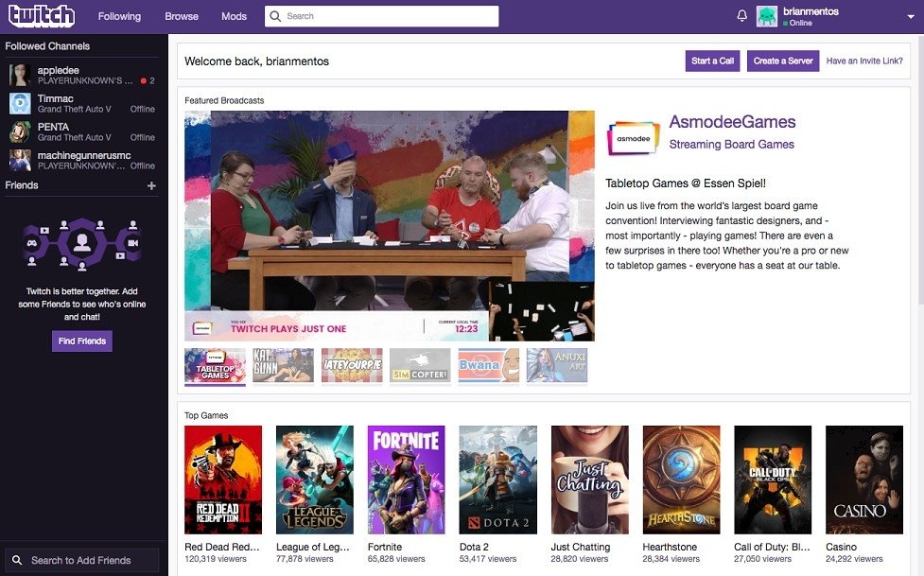
Task: Open the Dota 2 game cover
Action: (498, 480)
